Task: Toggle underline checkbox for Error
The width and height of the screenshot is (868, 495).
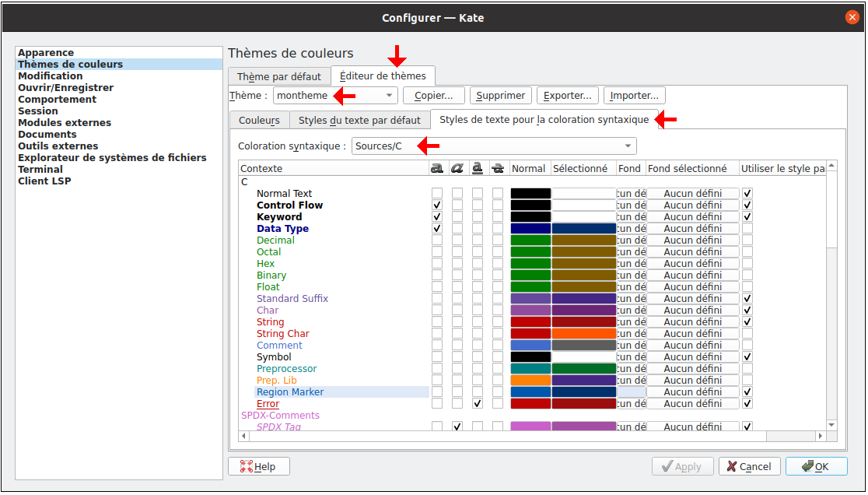Action: (478, 404)
